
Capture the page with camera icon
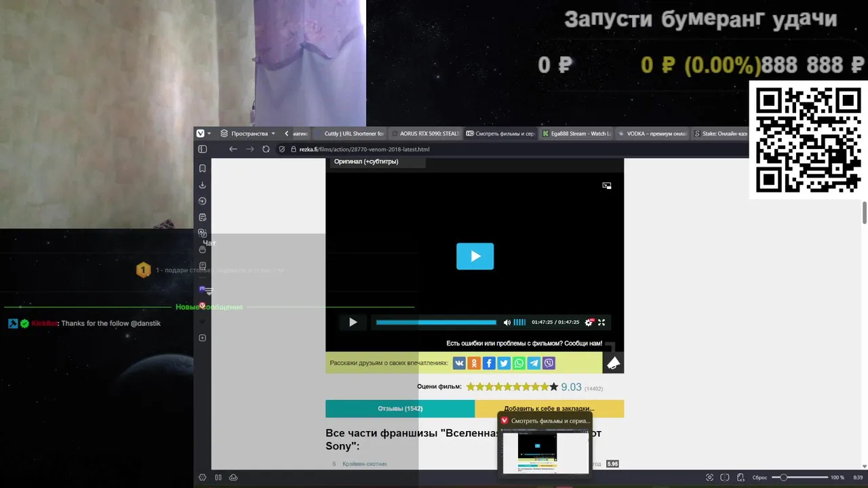pyautogui.click(x=710, y=477)
